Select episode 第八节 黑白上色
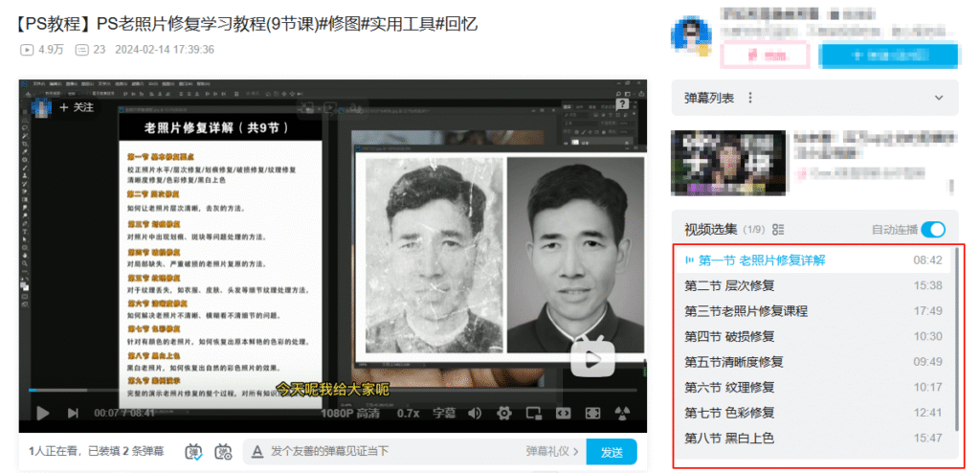Image resolution: width=980 pixels, height=473 pixels. (813, 439)
